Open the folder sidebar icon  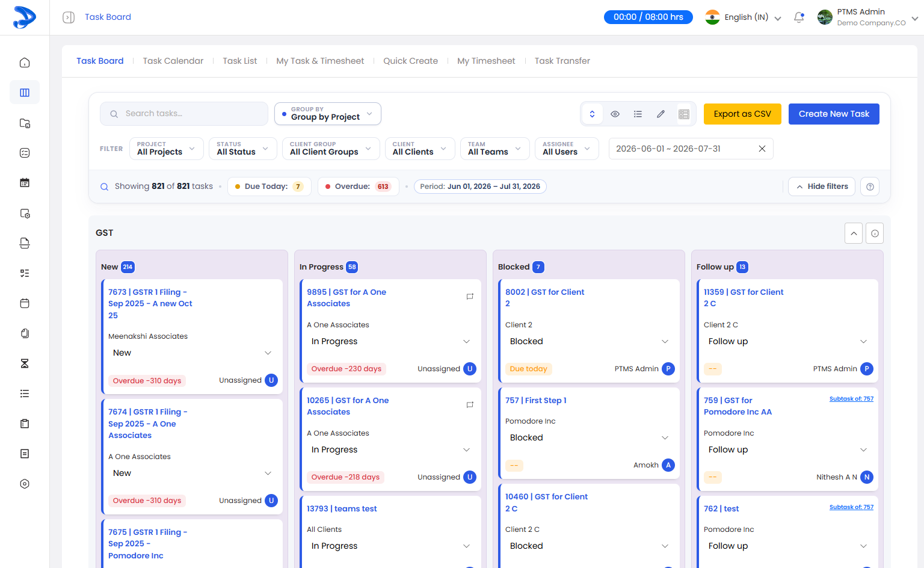pos(25,123)
